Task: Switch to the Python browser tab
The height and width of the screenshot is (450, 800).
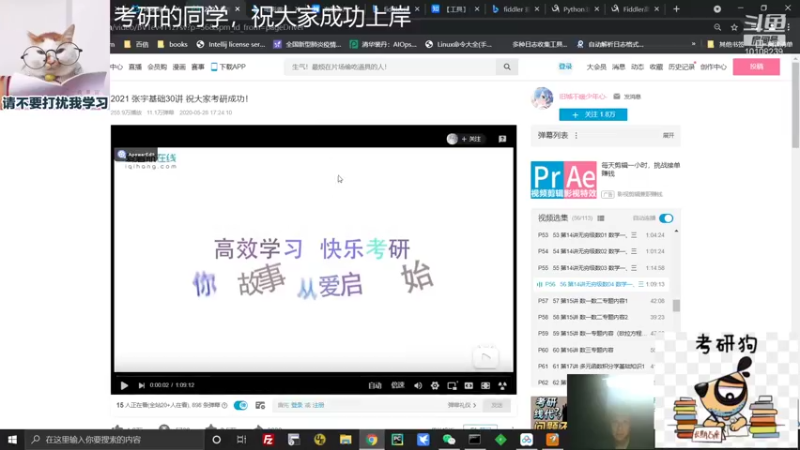Action: coord(575,9)
